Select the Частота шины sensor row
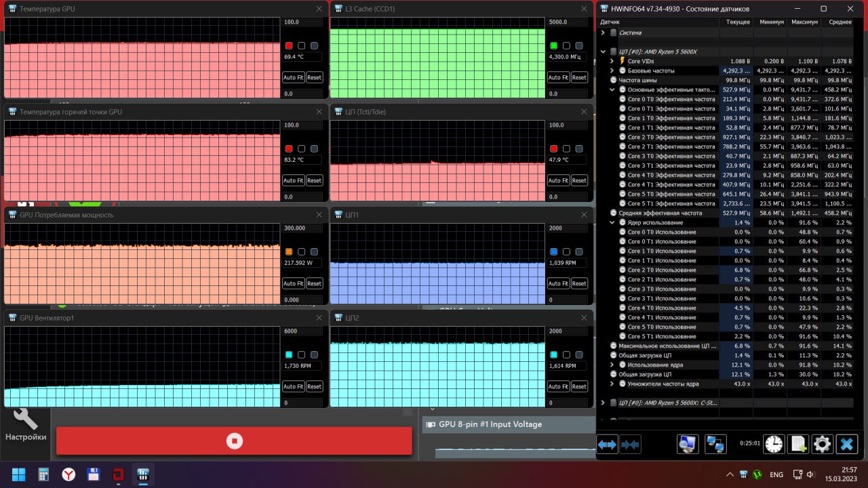 tap(726, 80)
